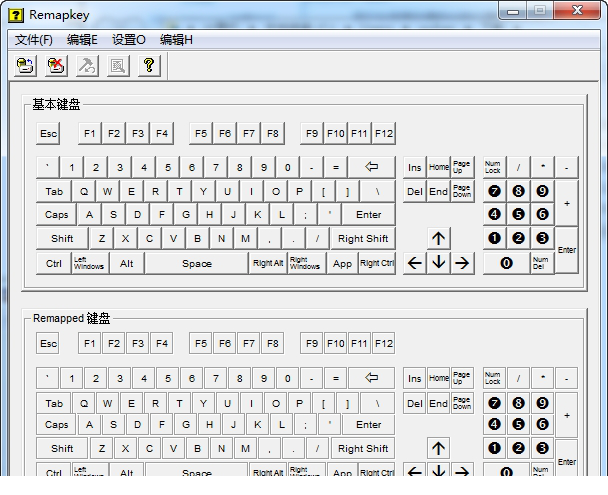Open the 设置O menu
Screen dimensions: 608x495
pos(129,40)
